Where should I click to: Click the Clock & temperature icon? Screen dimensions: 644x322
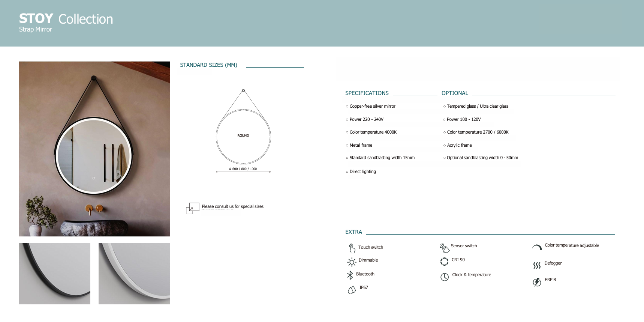pyautogui.click(x=445, y=277)
